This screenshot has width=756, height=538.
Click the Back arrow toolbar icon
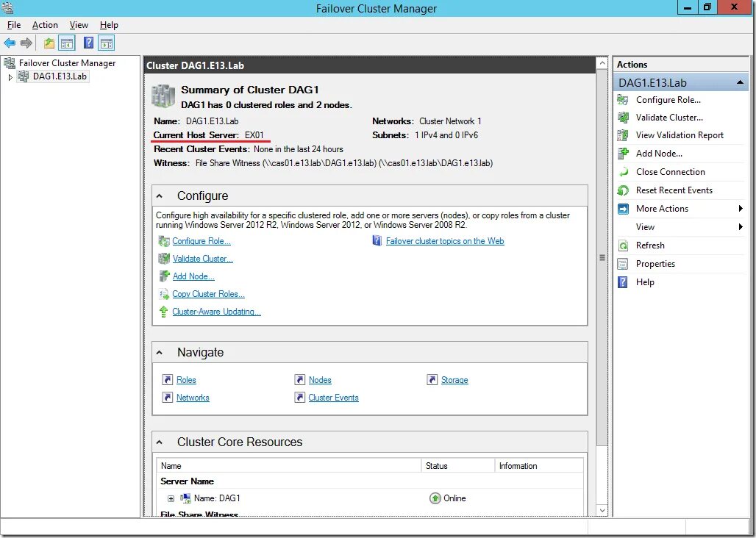click(x=10, y=43)
